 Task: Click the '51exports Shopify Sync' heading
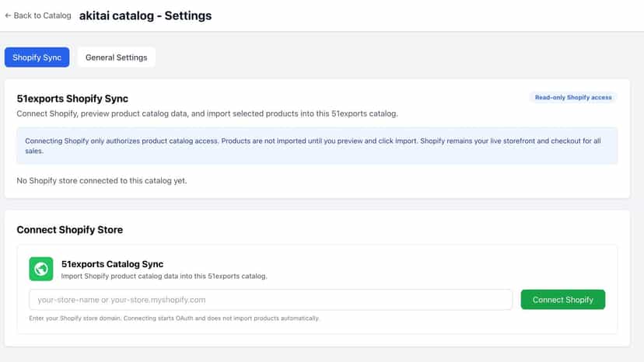click(72, 99)
